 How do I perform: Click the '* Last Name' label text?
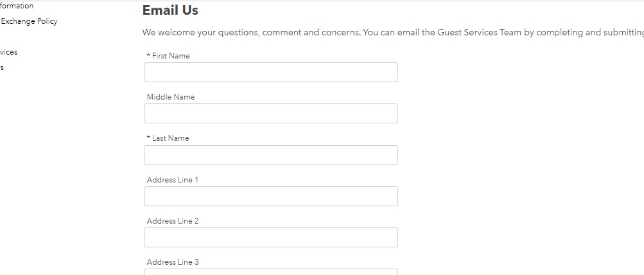pos(168,138)
